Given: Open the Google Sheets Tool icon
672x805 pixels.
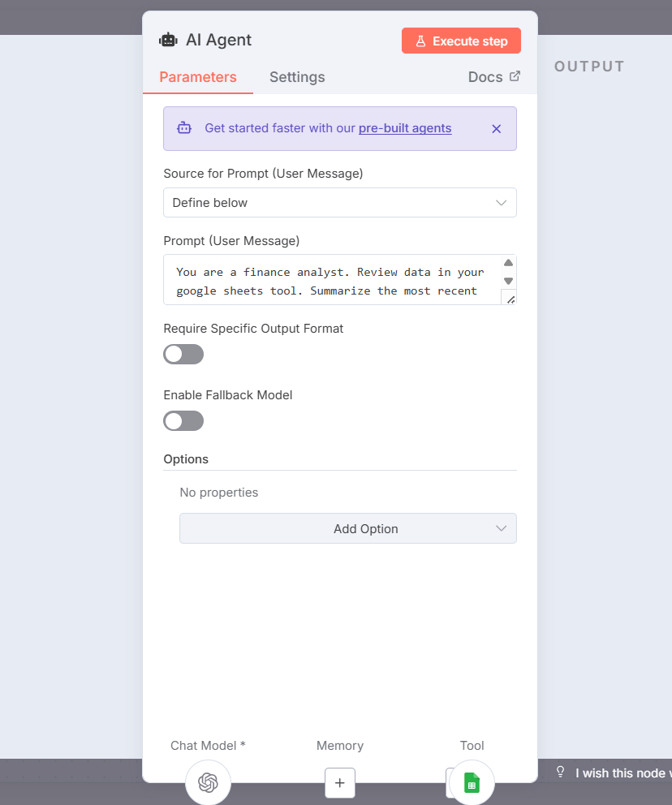Looking at the screenshot, I should tap(471, 782).
